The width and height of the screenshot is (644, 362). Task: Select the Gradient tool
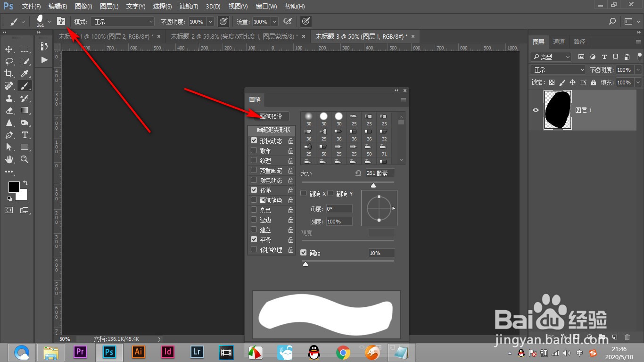coord(25,110)
